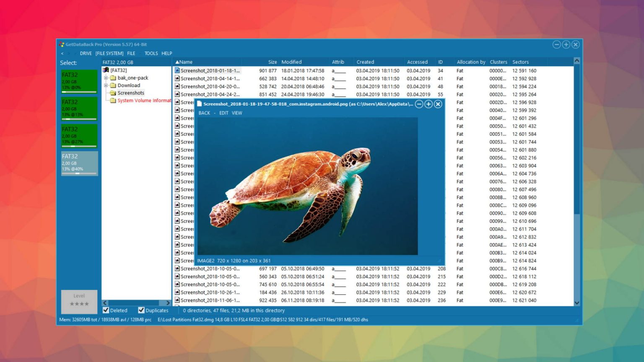Click the back navigation arrow beside DRIVE
The width and height of the screenshot is (644, 362).
62,54
